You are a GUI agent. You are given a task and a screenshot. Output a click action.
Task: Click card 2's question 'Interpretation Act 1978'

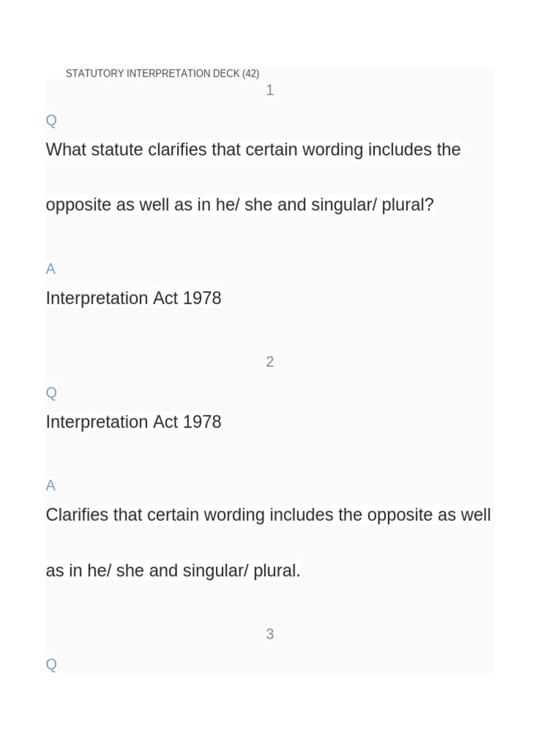pos(133,422)
